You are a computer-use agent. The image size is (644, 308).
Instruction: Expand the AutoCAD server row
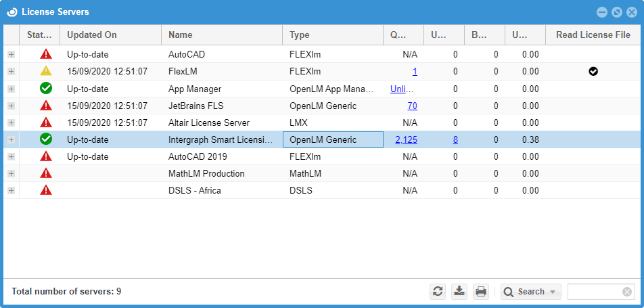click(11, 54)
